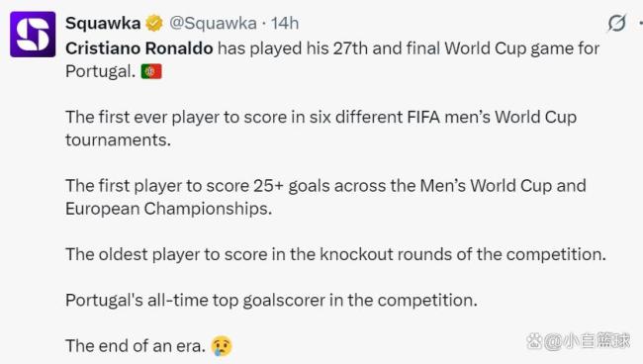Open the Grok slashed-circle icon on the tweet
Screen dimensions: 643x364
coord(616,23)
